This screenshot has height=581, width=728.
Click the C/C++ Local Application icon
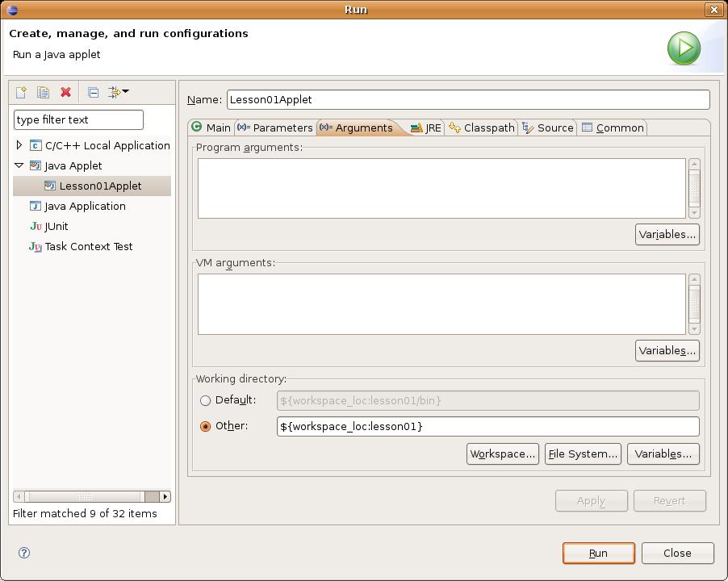[36, 146]
